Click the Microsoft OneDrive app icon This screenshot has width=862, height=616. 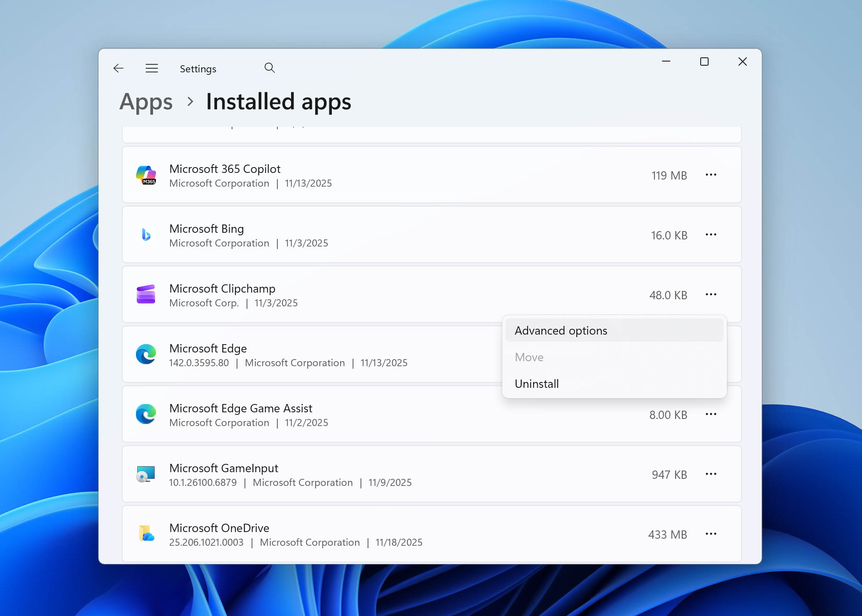pyautogui.click(x=146, y=534)
